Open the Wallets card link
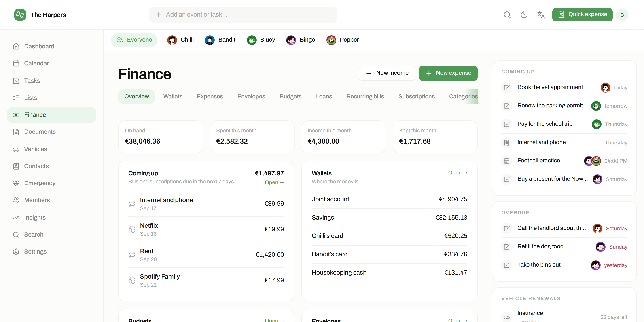Screen dimensions: 644x322 coord(458,173)
